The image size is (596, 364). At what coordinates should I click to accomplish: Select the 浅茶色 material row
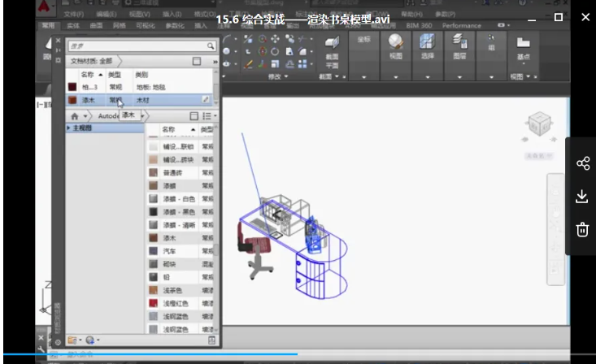coord(181,290)
